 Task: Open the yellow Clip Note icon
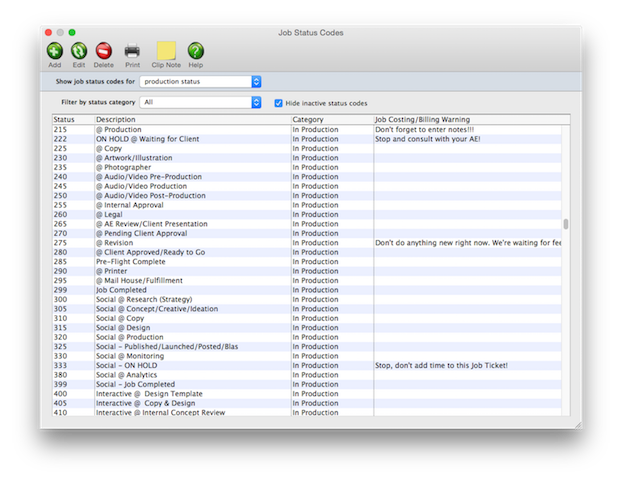pos(166,50)
